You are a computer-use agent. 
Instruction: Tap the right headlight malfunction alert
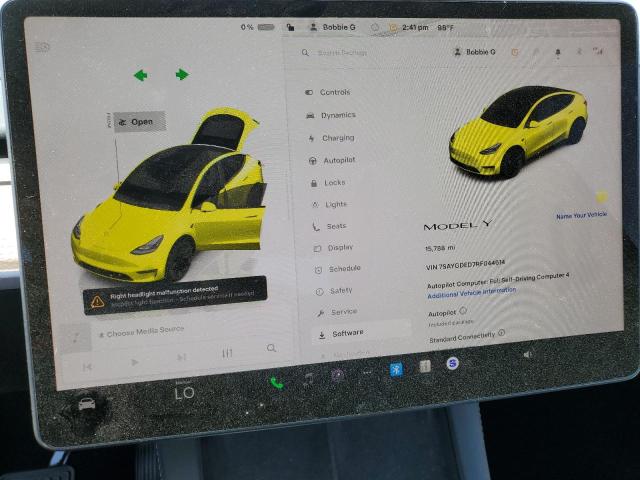pos(175,297)
